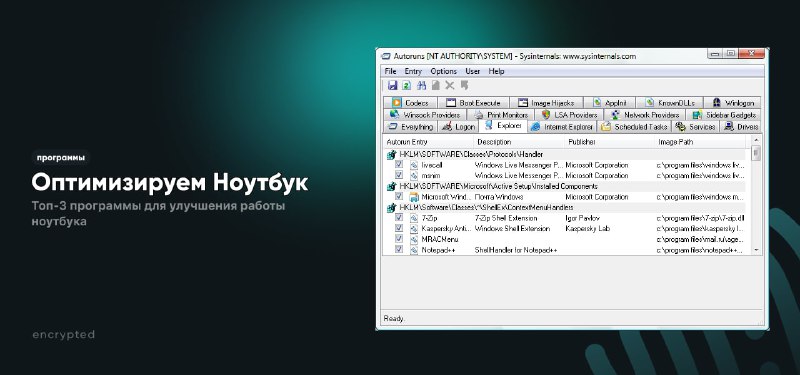The height and width of the screenshot is (375, 800).
Task: Open the Sidebar Gadgets tab
Action: pyautogui.click(x=724, y=115)
